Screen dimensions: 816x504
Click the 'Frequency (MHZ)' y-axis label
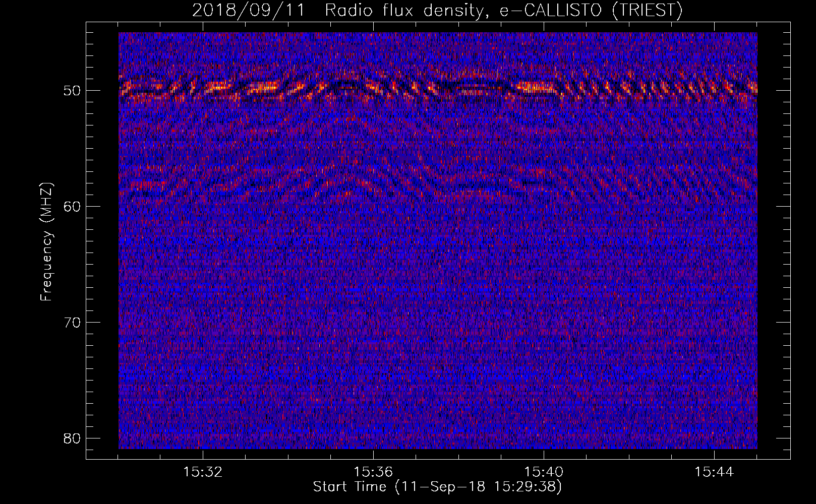[x=46, y=242]
